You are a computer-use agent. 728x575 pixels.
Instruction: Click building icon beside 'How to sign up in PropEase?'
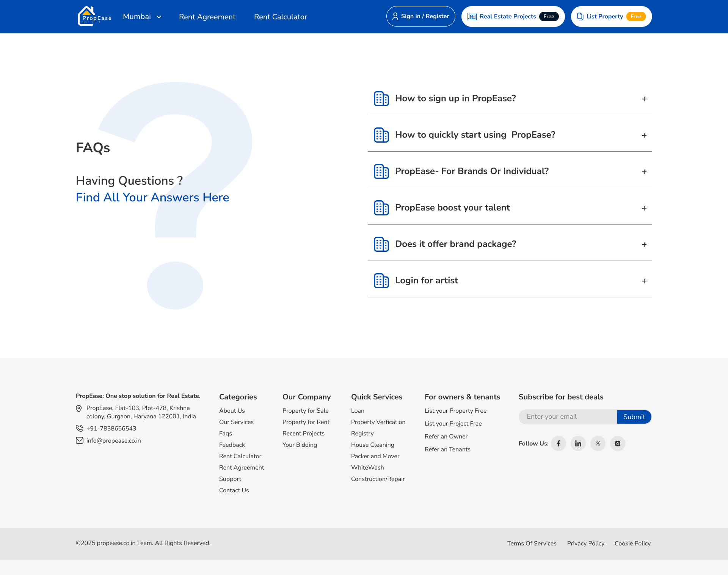(381, 99)
